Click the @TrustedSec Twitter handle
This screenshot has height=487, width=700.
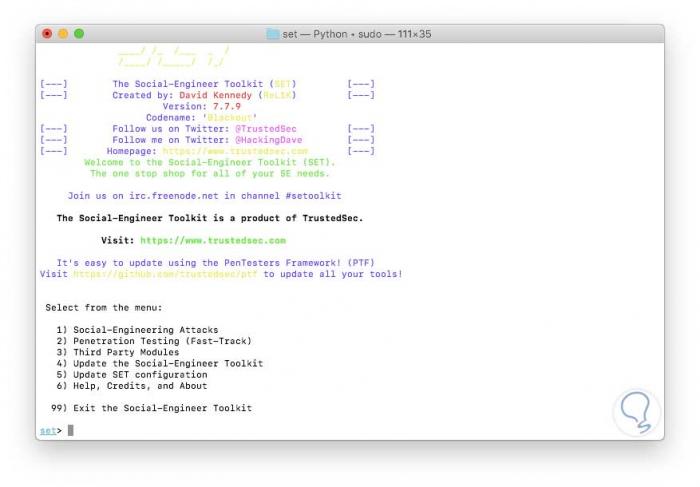click(x=266, y=129)
